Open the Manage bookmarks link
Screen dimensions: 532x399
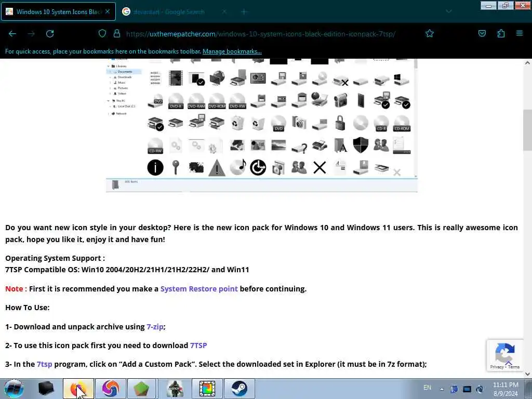[x=232, y=51]
